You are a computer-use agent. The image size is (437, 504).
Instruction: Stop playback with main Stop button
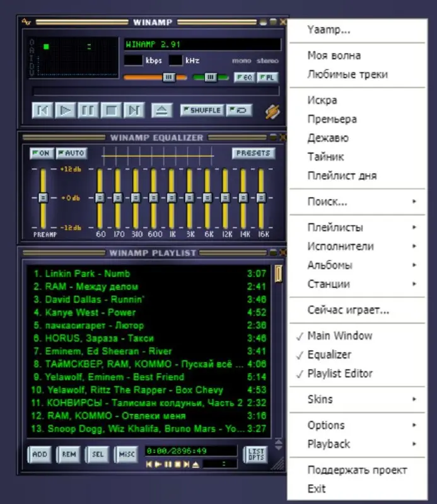tap(111, 111)
